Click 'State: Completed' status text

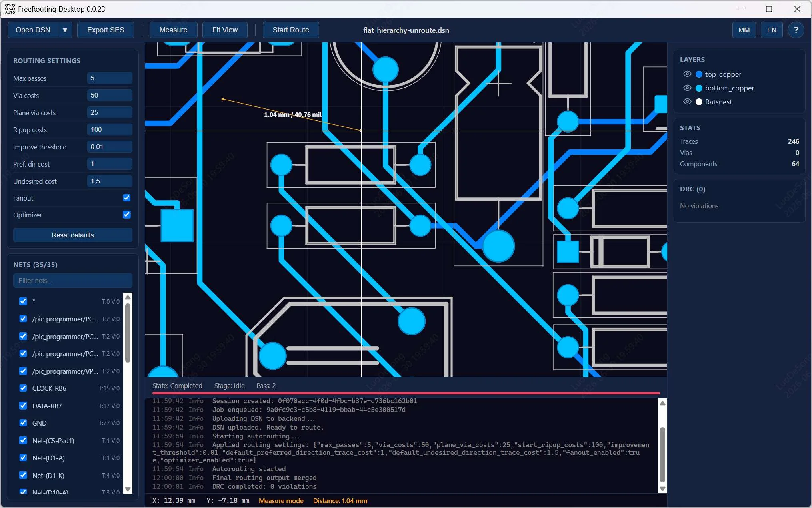[x=177, y=386]
